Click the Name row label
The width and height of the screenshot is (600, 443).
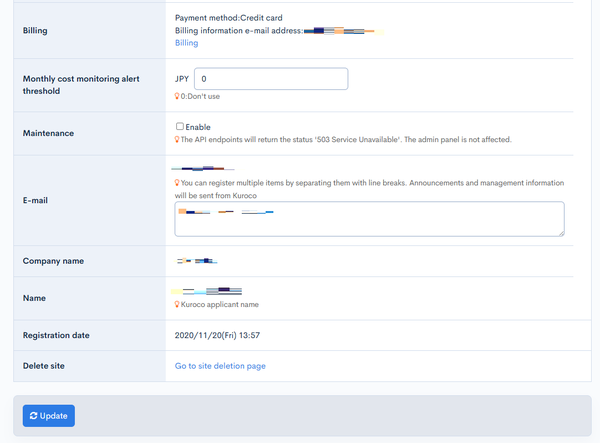34,298
